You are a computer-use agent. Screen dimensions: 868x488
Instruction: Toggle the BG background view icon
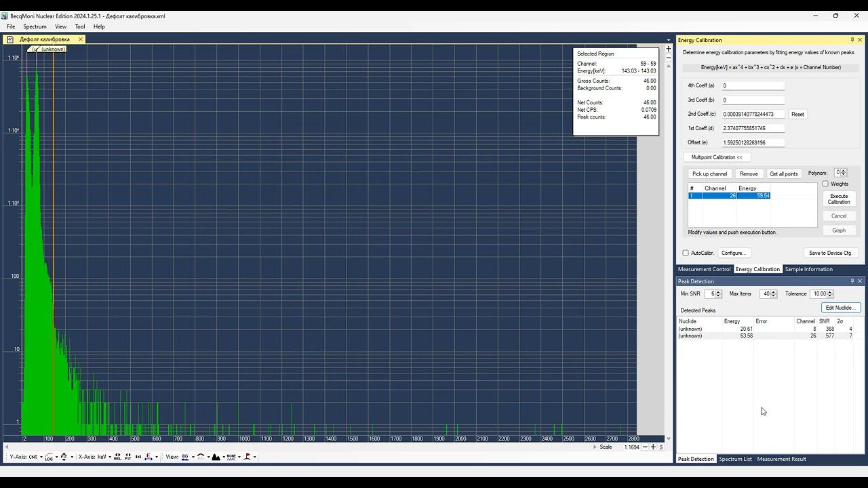(185, 457)
